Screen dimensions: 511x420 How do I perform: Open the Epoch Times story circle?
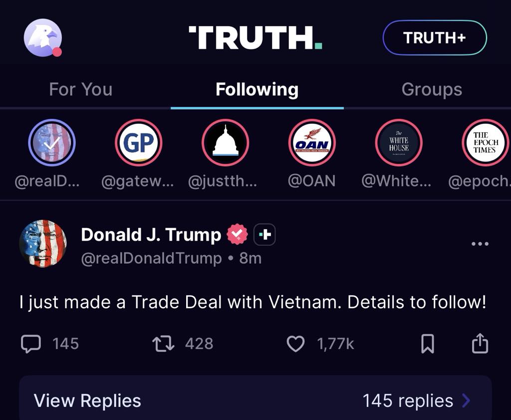click(x=485, y=142)
